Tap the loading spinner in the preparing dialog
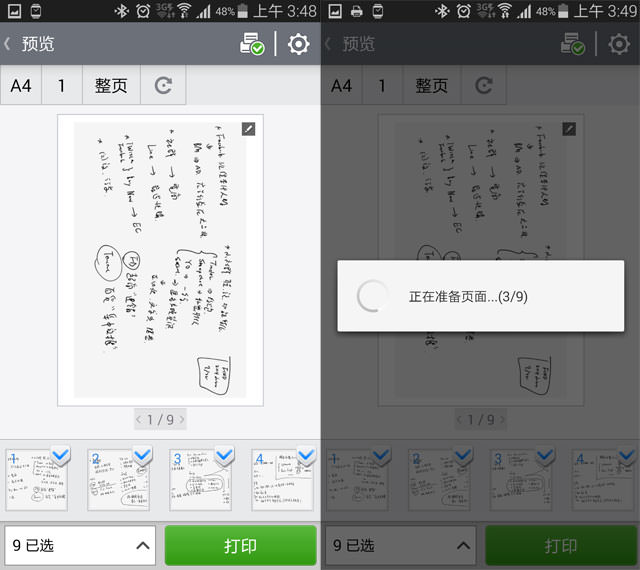This screenshot has height=570, width=640. click(373, 296)
